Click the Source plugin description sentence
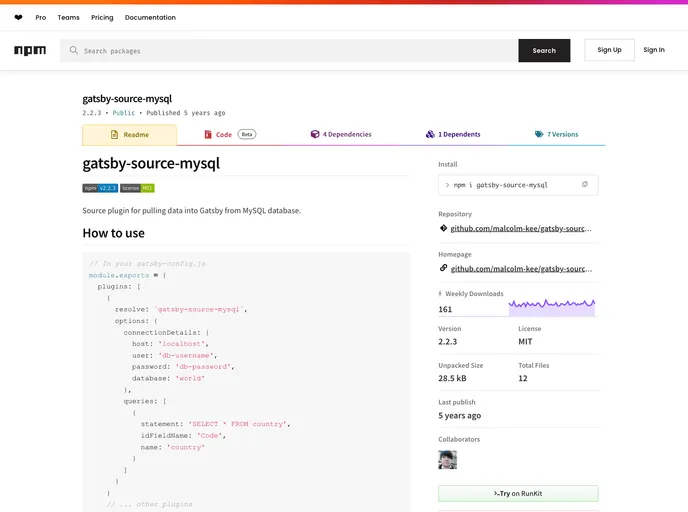The width and height of the screenshot is (688, 512). coord(192,211)
